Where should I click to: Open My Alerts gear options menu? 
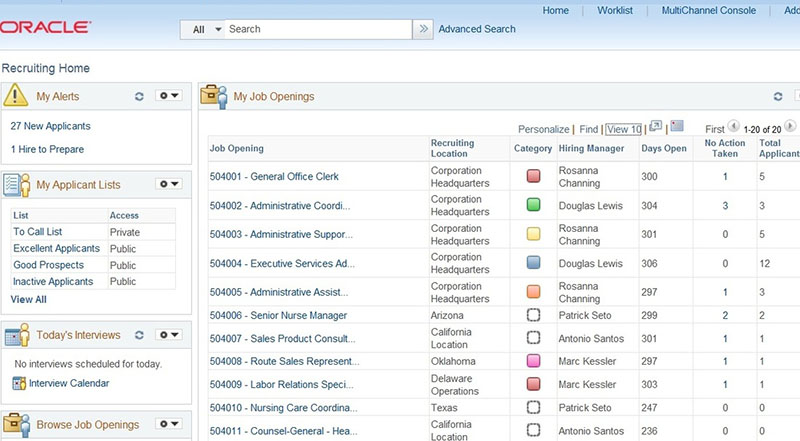click(x=168, y=96)
